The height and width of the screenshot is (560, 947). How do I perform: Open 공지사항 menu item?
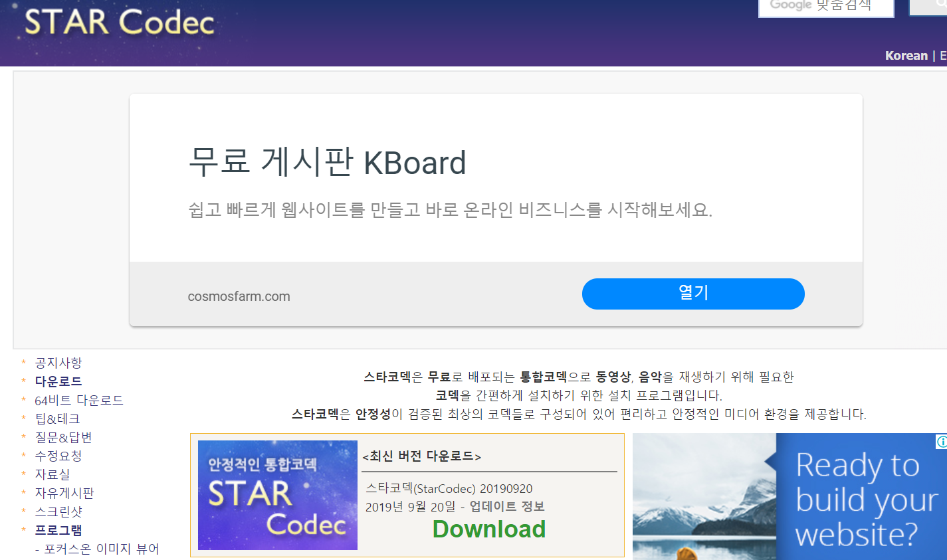(x=58, y=363)
